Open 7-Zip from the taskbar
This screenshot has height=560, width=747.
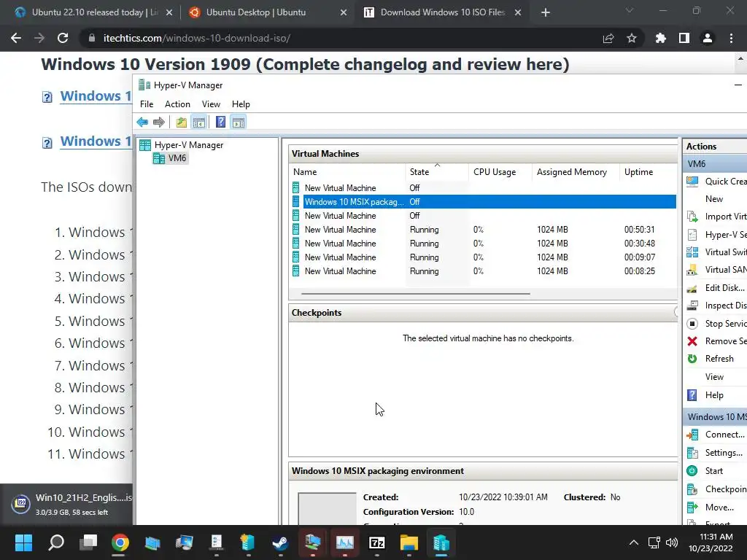point(377,542)
